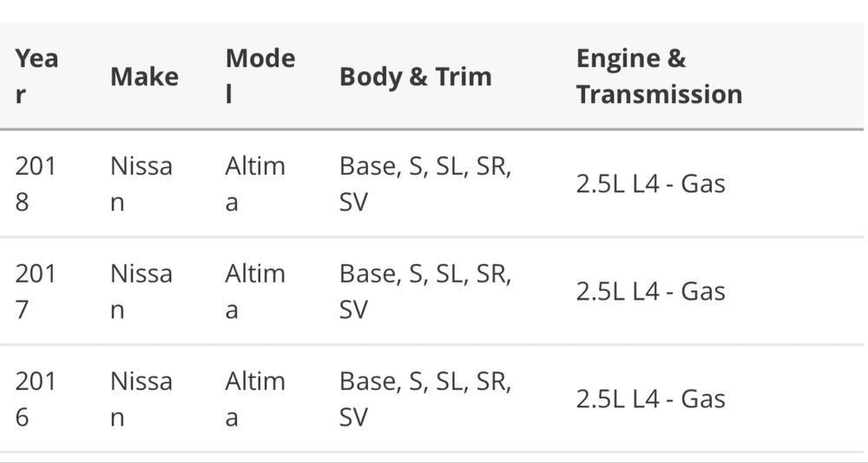Click the Altima cell in the 2016 row
Image resolution: width=868 pixels, height=463 pixels.
click(x=254, y=399)
